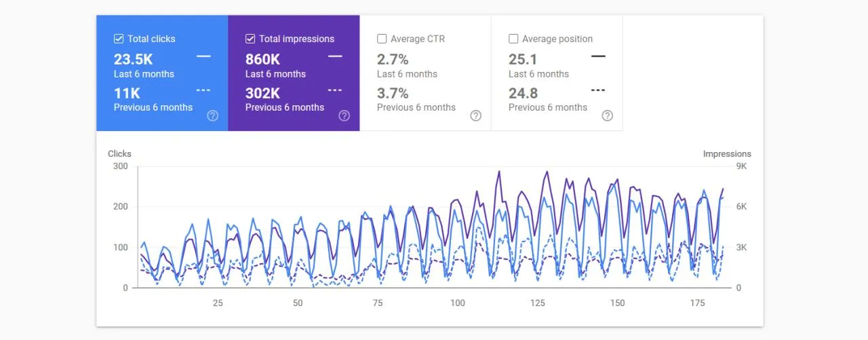Uncheck the Total clicks checkbox
Image resolution: width=868 pixels, height=340 pixels.
click(119, 39)
